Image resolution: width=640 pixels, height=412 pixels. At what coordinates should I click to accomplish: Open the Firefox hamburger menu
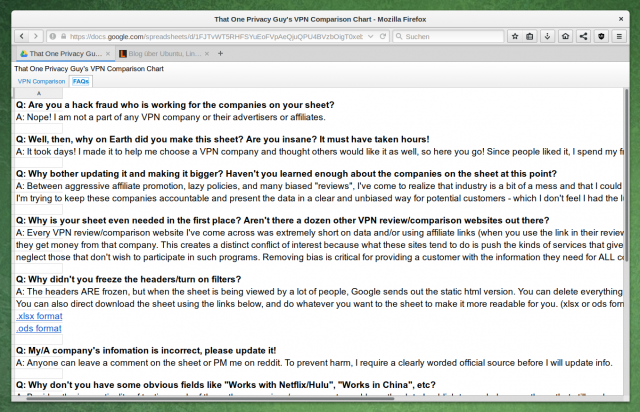(x=621, y=36)
